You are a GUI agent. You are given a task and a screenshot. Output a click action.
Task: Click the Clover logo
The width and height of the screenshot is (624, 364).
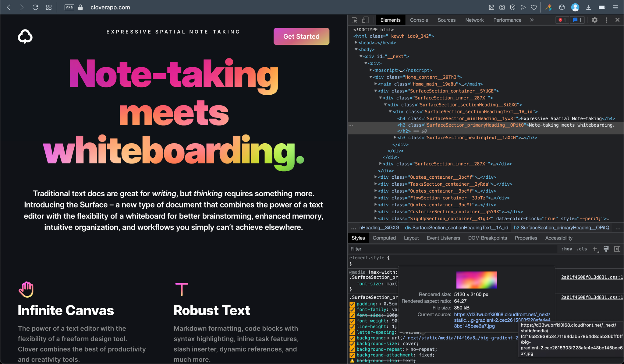point(25,37)
